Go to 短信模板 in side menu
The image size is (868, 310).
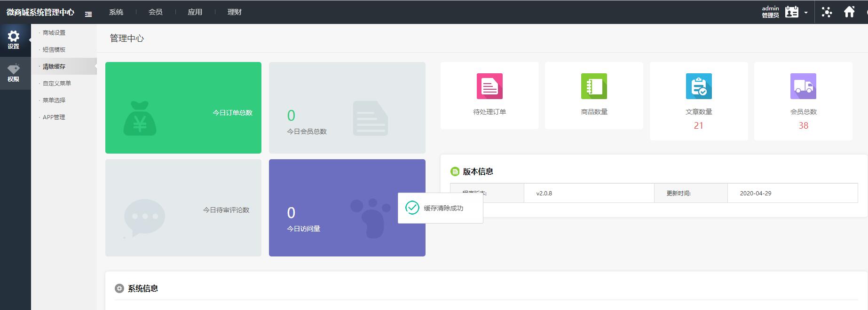(x=54, y=50)
